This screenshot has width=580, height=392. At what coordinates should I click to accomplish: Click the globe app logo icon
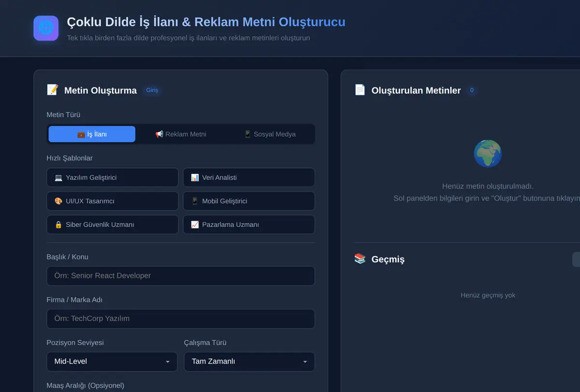click(x=46, y=28)
